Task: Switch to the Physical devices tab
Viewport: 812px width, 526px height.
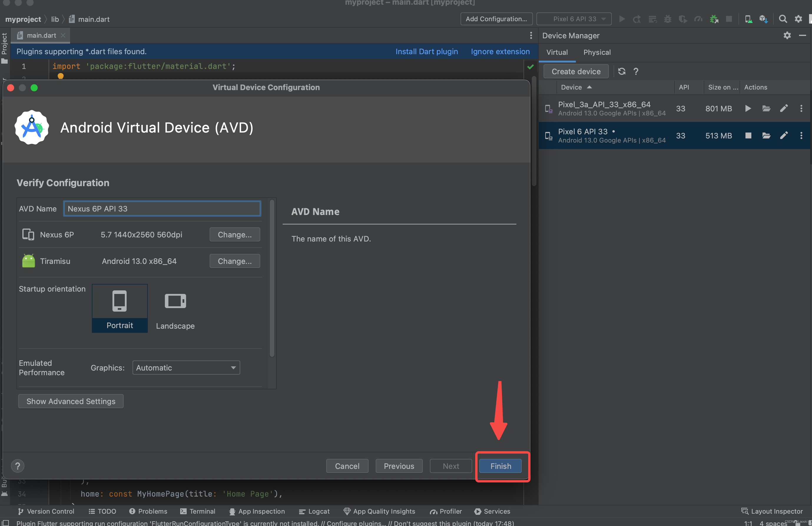Action: point(596,52)
